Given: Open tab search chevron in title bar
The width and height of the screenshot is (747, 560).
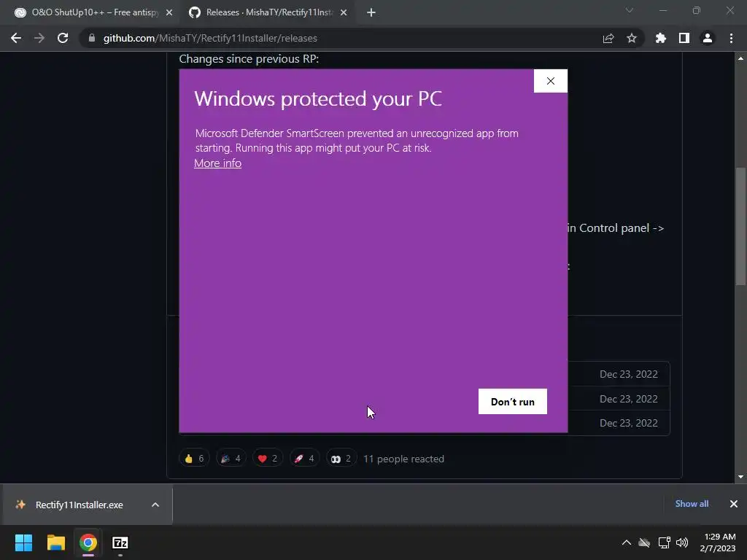Looking at the screenshot, I should coord(630,10).
